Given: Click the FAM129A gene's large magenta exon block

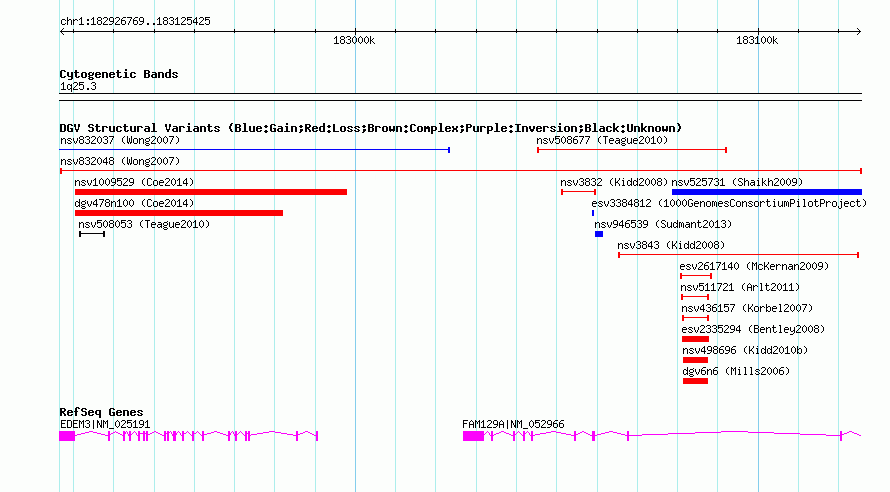Looking at the screenshot, I should point(473,436).
